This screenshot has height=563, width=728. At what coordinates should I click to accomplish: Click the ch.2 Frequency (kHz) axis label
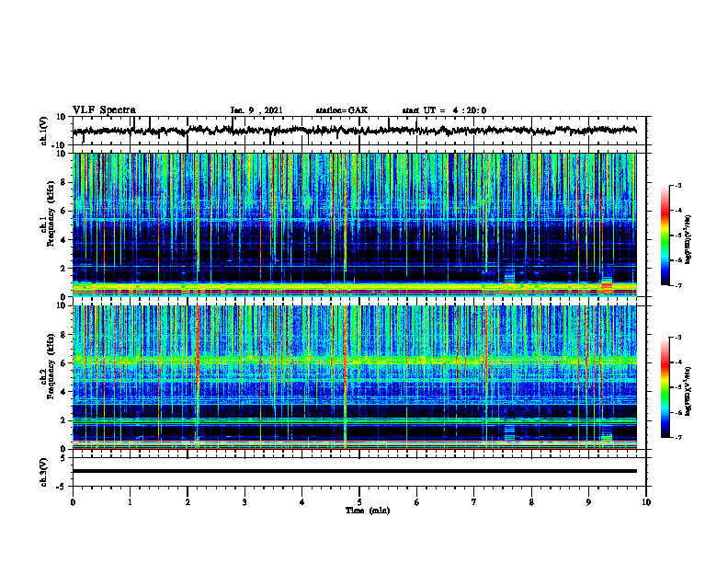pyautogui.click(x=49, y=366)
